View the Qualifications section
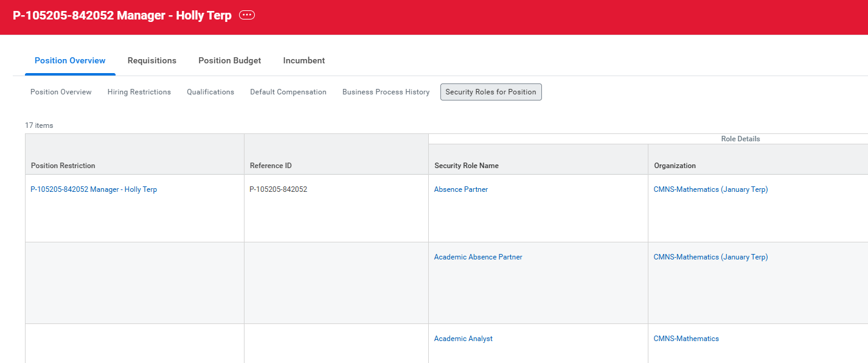The height and width of the screenshot is (363, 868). 210,92
